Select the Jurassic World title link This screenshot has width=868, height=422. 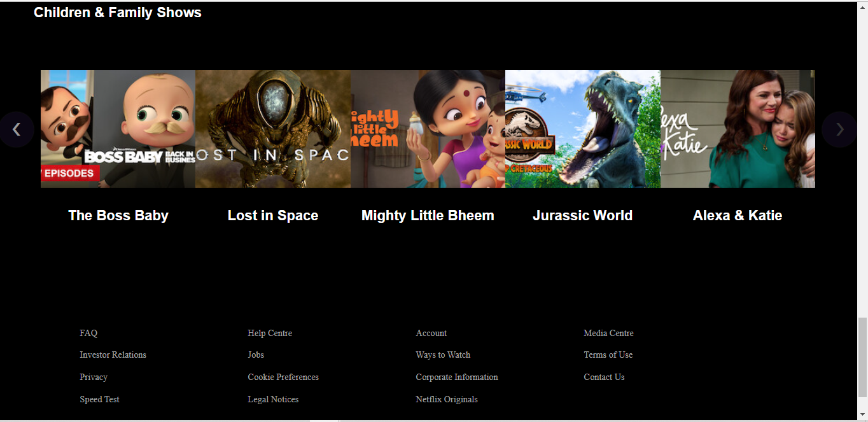pyautogui.click(x=582, y=215)
